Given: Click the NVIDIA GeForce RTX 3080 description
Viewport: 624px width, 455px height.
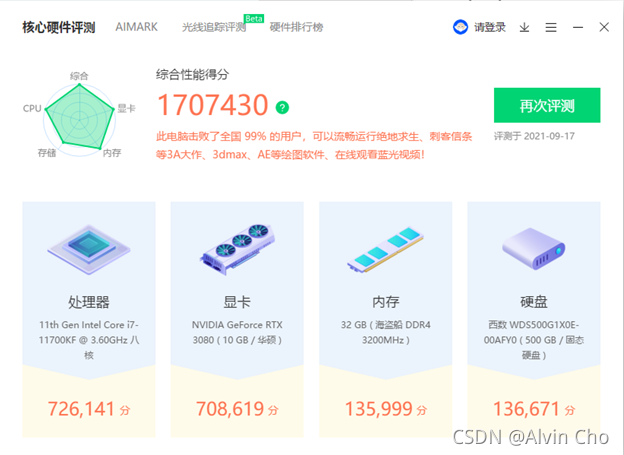Looking at the screenshot, I should (x=237, y=332).
